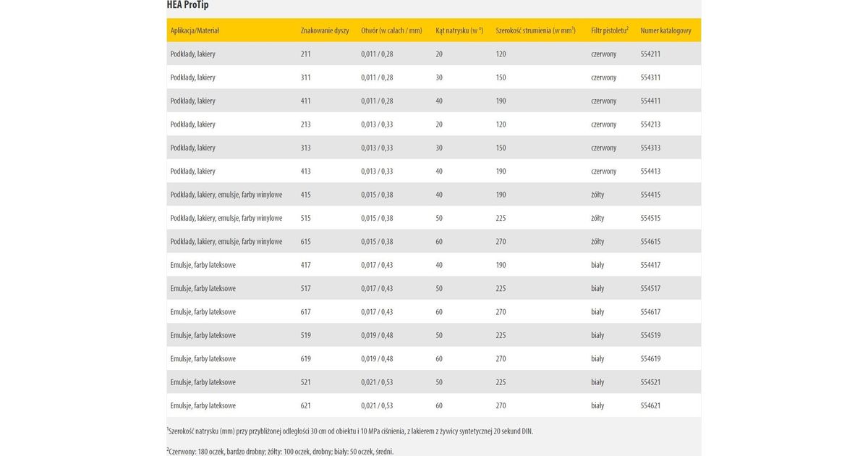The width and height of the screenshot is (868, 456).
Task: Select the "Szerokość strumienia" column header
Action: [535, 31]
